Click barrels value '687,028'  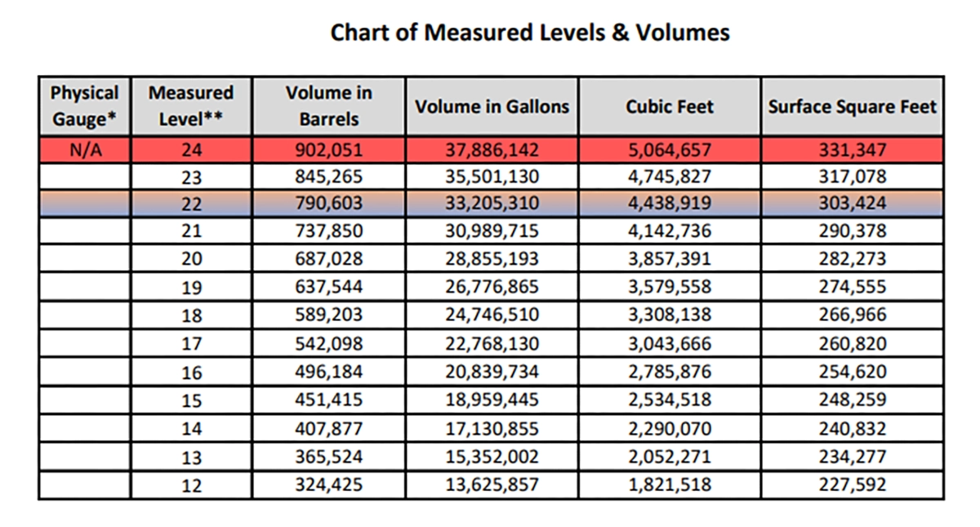click(328, 260)
